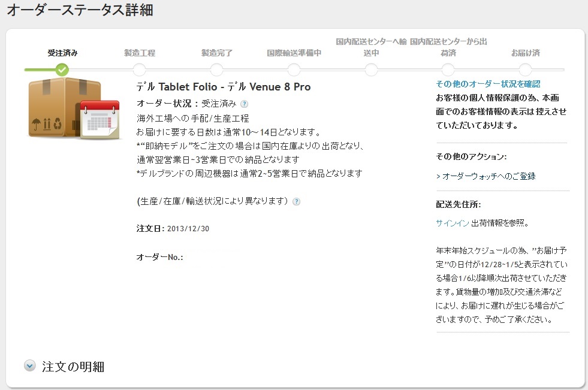Image resolution: width=588 pixels, height=390 pixels.
Task: Expand the 注文の明細 section chevron
Action: [x=29, y=365]
